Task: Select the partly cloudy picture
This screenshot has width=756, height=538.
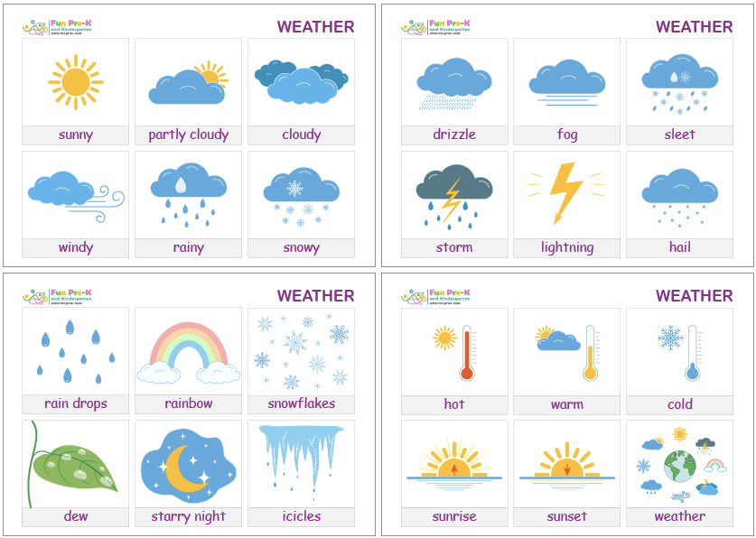Action: tap(188, 84)
